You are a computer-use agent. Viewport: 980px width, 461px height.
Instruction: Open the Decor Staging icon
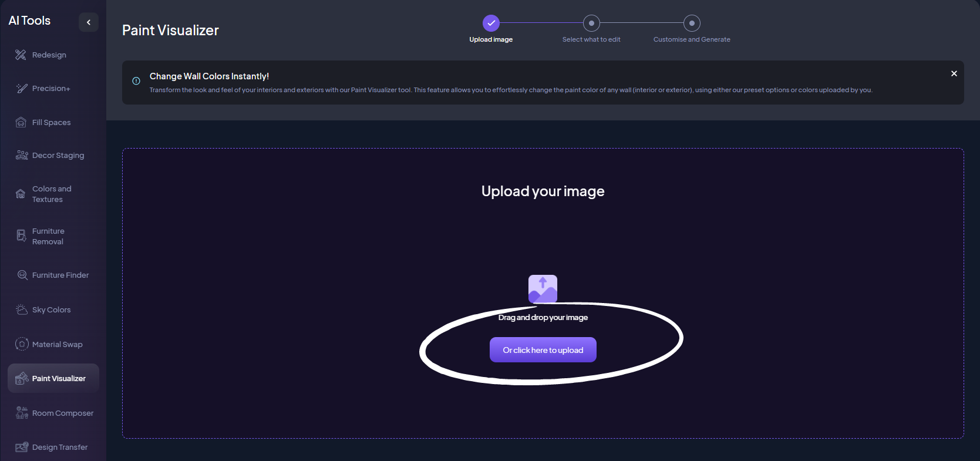pyautogui.click(x=22, y=155)
